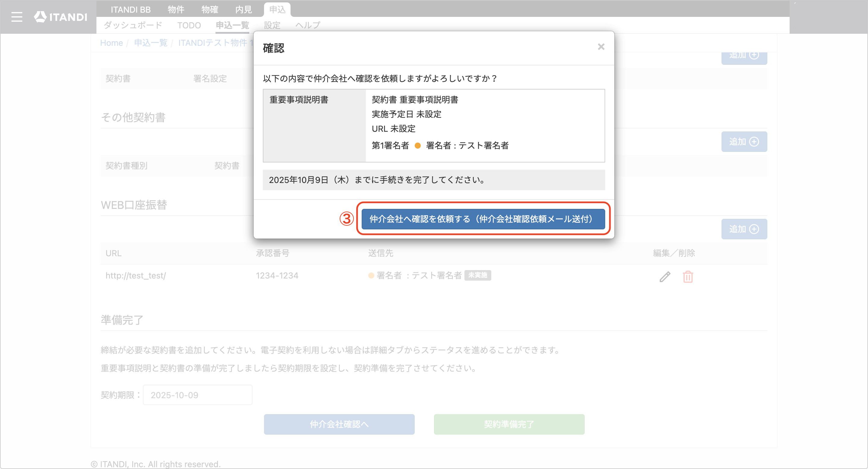Open the 申込一覧 menu item
The width and height of the screenshot is (868, 469).
(232, 25)
